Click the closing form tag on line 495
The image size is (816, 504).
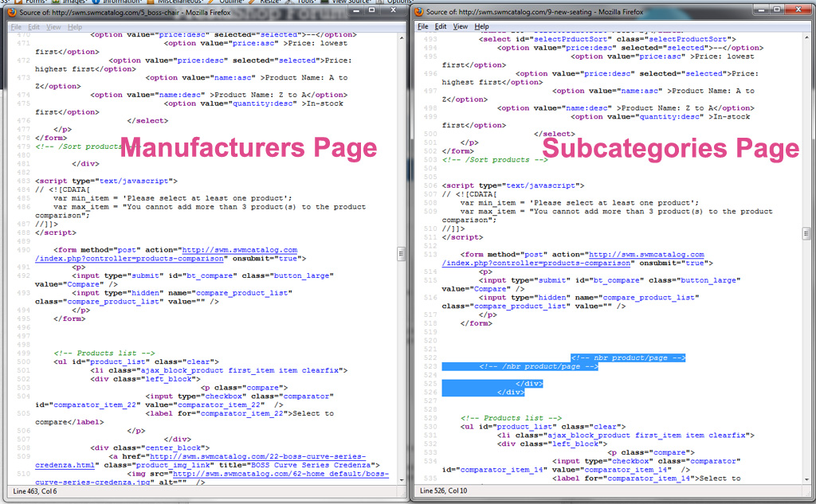tap(70, 318)
